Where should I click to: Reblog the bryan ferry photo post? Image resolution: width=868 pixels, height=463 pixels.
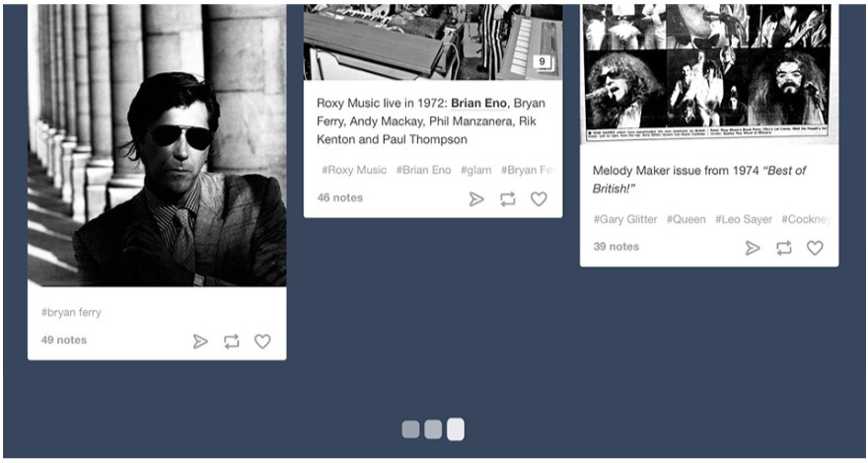coord(232,342)
